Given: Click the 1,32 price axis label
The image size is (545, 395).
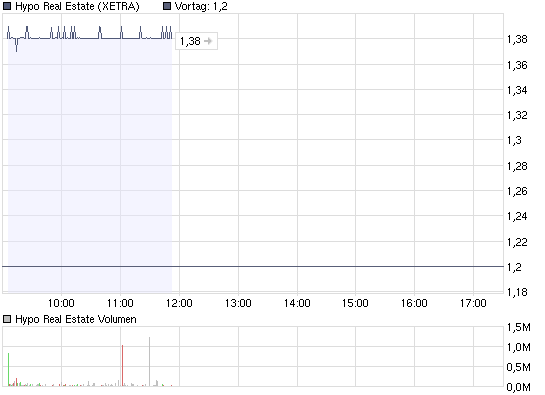Looking at the screenshot, I should pos(517,115).
